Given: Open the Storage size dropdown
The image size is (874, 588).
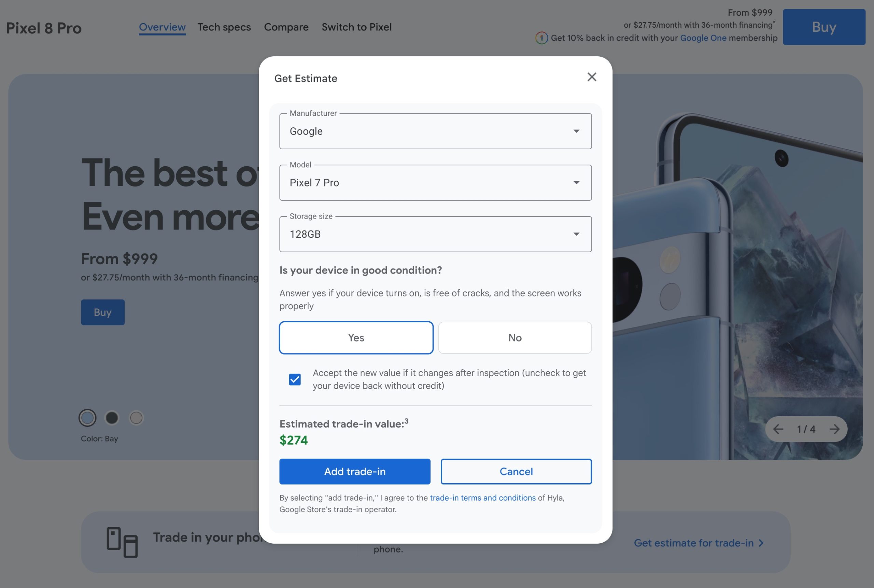Looking at the screenshot, I should click(435, 234).
